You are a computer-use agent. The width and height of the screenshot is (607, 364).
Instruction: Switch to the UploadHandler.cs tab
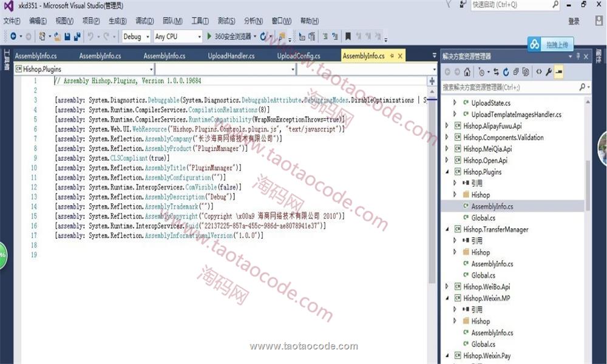tap(231, 56)
